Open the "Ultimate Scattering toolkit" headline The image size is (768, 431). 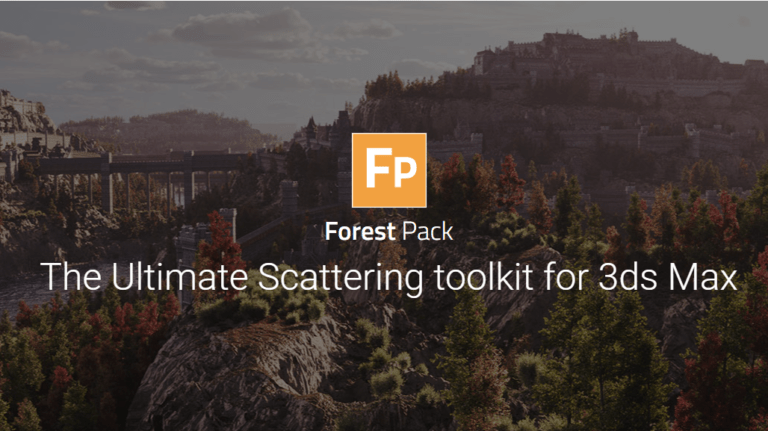tap(389, 277)
